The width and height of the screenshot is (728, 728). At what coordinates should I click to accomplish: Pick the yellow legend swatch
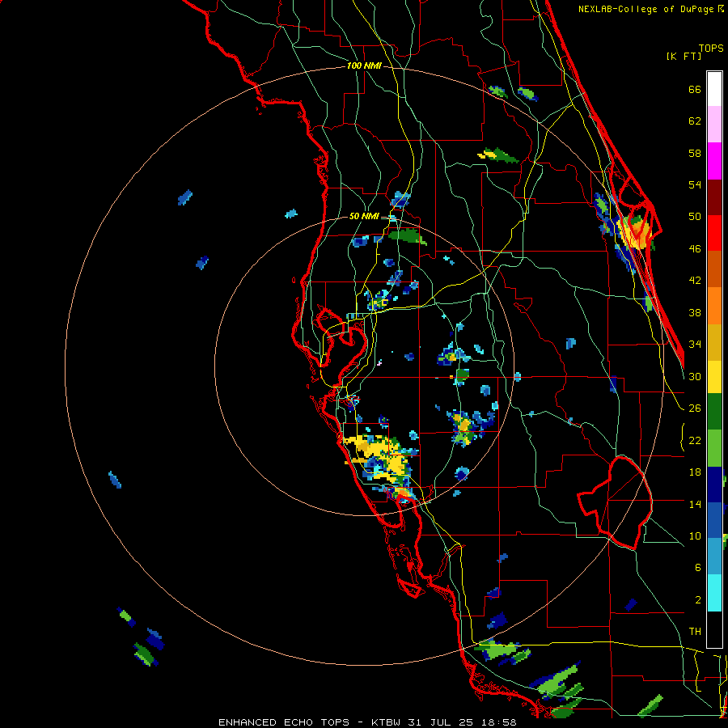click(714, 377)
